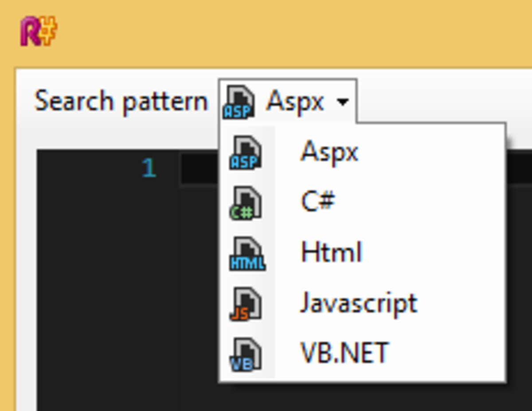The image size is (532, 411).
Task: Click the HTML file icon in list
Action: pyautogui.click(x=247, y=253)
